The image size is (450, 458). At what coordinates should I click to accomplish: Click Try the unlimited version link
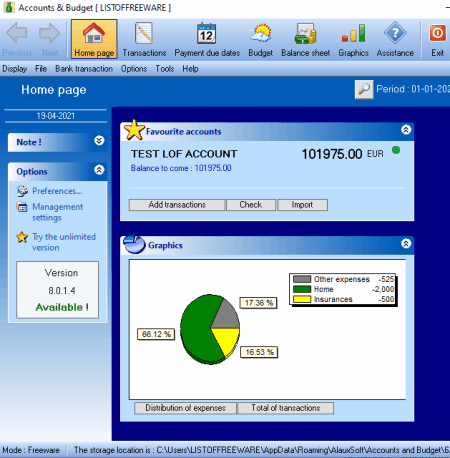click(64, 242)
